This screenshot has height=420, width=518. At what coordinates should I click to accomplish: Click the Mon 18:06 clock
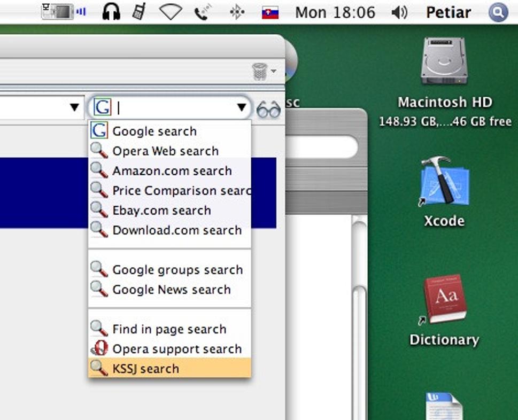[335, 12]
